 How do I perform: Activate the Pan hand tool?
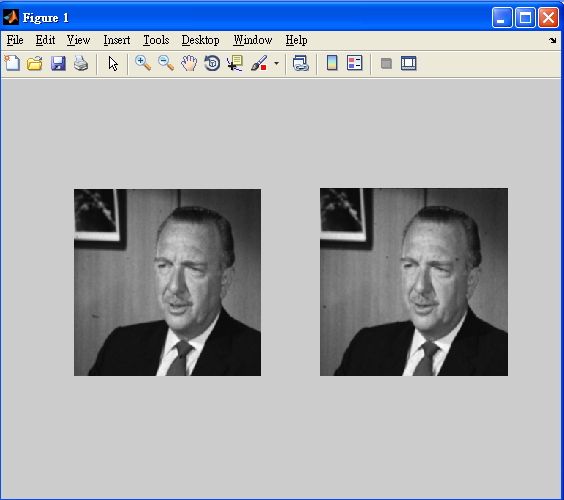(189, 63)
